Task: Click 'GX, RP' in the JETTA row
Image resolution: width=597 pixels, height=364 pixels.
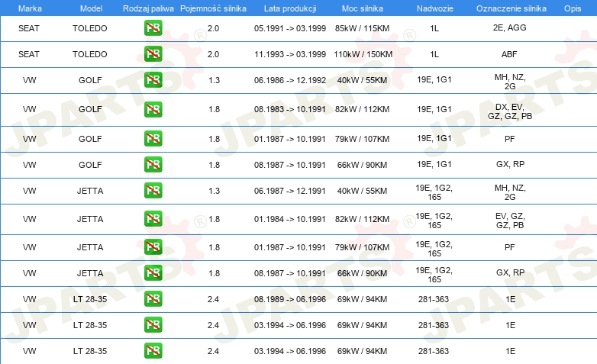Action: (510, 272)
